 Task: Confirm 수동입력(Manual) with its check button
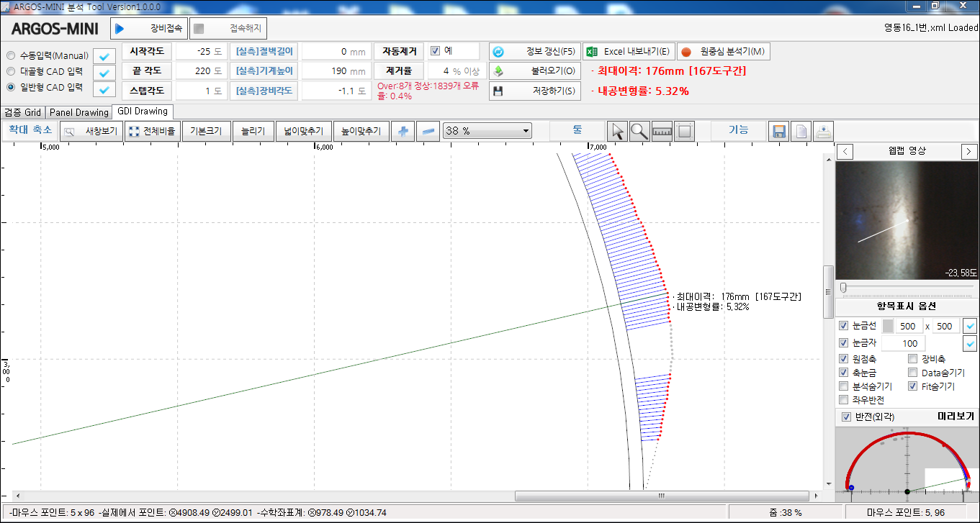tap(104, 57)
